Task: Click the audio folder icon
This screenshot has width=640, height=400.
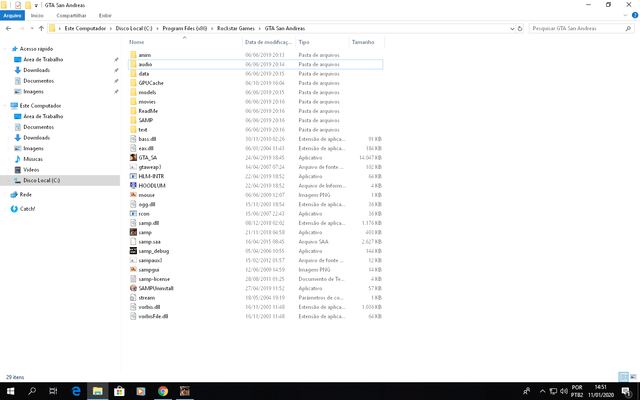Action: click(x=133, y=64)
